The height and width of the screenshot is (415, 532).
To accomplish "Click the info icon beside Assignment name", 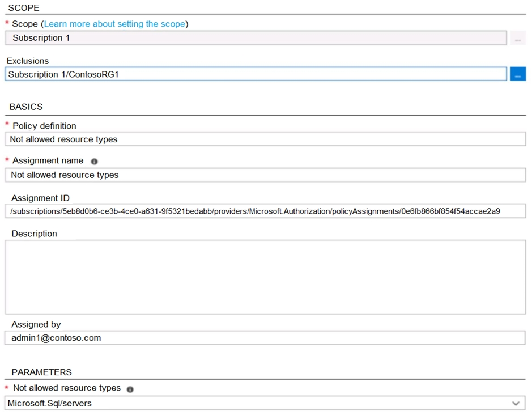I will (94, 162).
